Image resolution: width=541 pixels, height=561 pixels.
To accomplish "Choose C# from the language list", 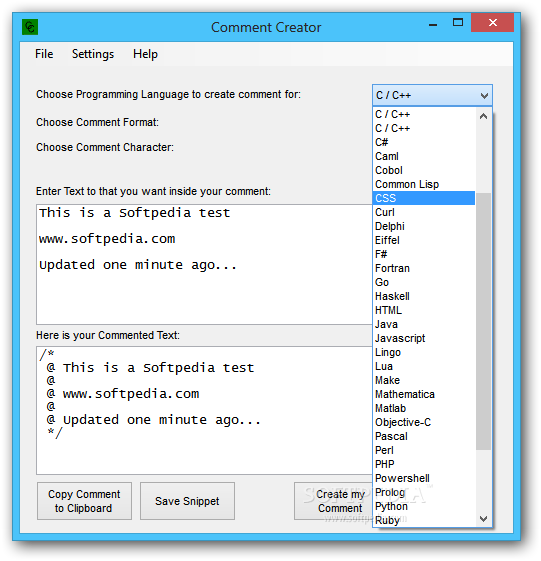I will 424,142.
